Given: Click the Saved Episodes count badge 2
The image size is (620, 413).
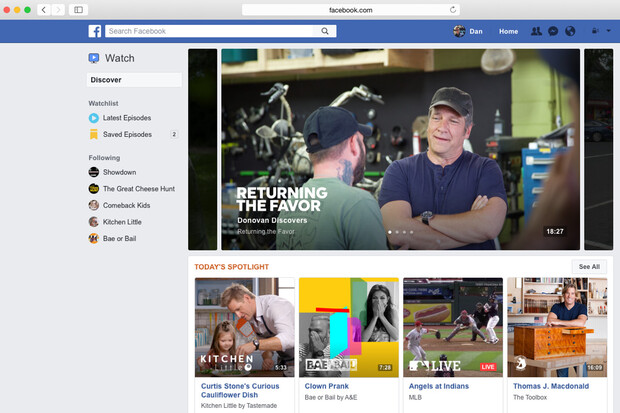Looking at the screenshot, I should (174, 135).
